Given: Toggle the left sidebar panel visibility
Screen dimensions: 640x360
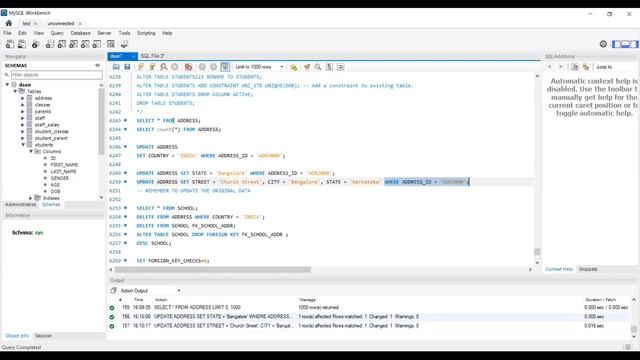Looking at the screenshot, I should (x=616, y=44).
